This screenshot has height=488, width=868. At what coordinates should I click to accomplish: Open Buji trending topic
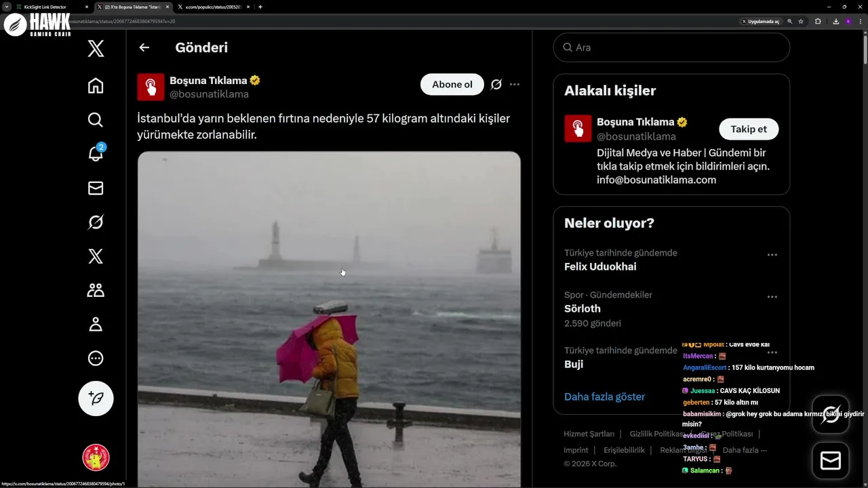coord(574,364)
